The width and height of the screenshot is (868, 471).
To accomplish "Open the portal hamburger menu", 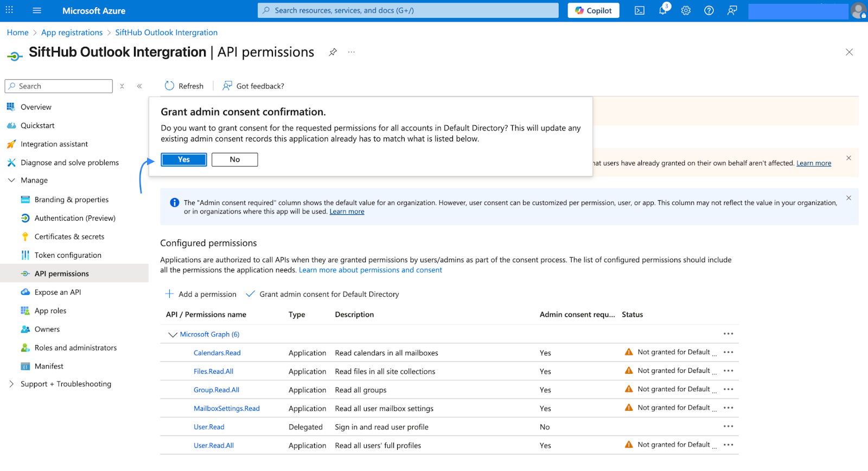I will pos(37,10).
